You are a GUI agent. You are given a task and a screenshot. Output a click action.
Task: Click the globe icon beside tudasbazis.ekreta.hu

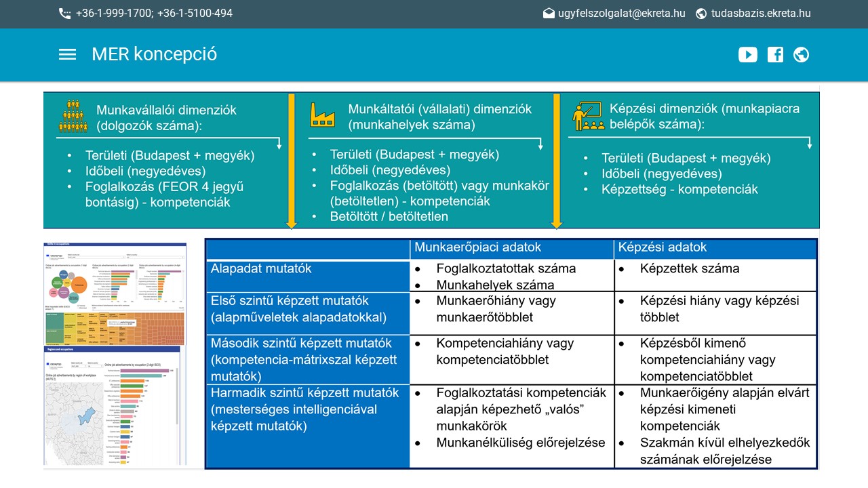[701, 14]
